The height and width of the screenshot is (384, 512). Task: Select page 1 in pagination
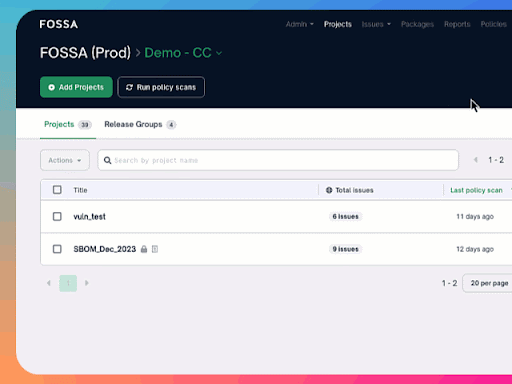pyautogui.click(x=68, y=283)
